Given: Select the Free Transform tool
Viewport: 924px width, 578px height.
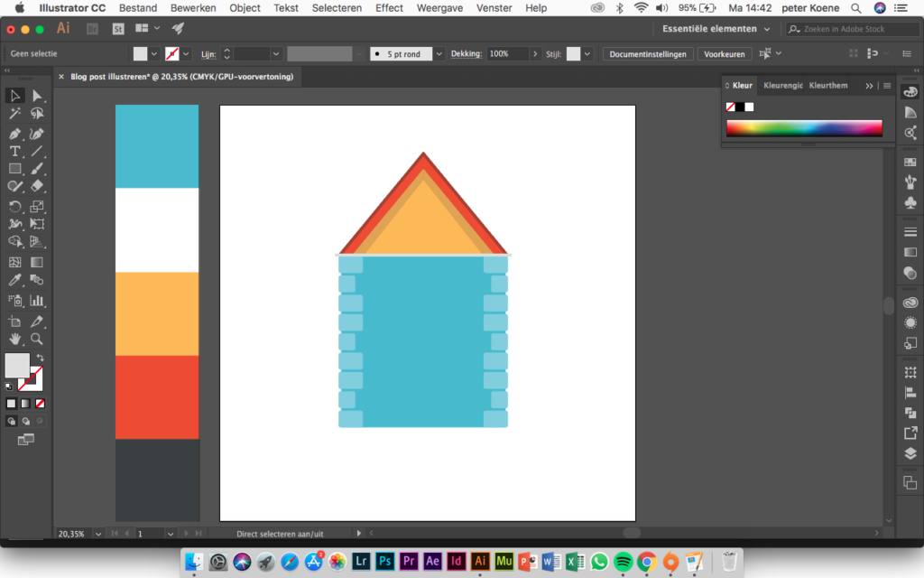Looking at the screenshot, I should pyautogui.click(x=37, y=224).
